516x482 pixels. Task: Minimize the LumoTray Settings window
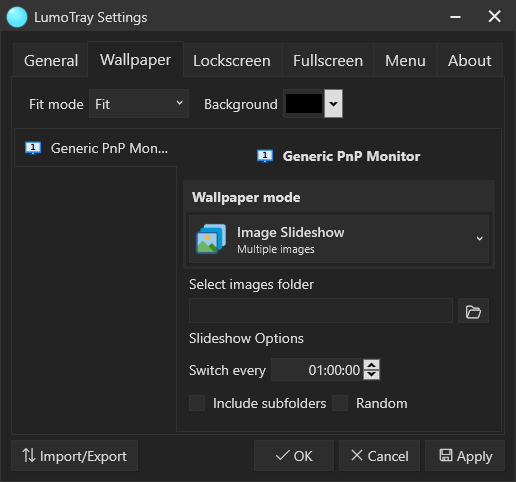click(x=455, y=16)
